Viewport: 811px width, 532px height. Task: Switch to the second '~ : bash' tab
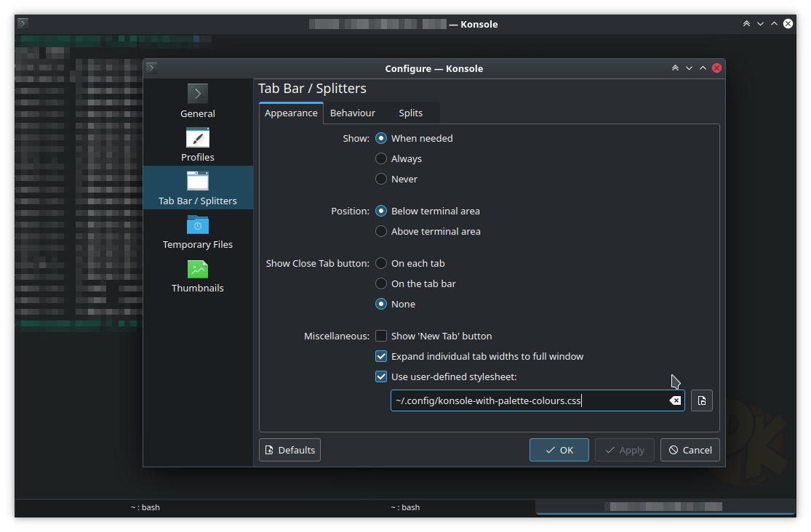point(406,507)
